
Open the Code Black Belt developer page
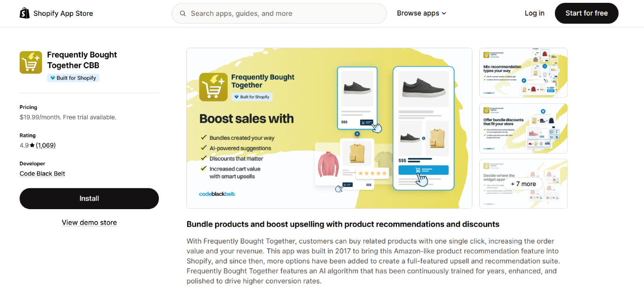click(42, 173)
